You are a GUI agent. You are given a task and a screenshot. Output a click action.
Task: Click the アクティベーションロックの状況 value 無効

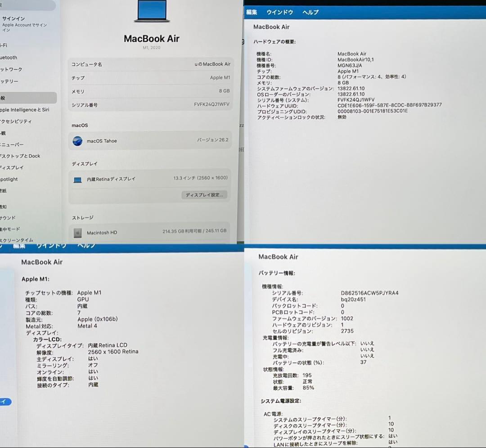click(x=342, y=117)
